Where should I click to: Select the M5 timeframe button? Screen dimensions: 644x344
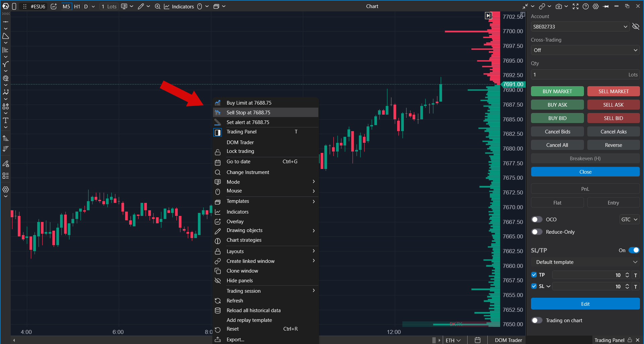[x=66, y=6]
